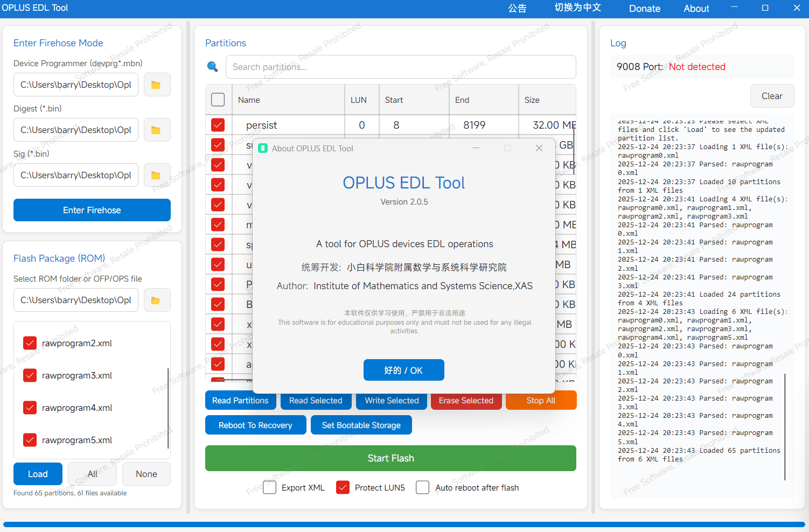809x532 pixels.
Task: Uncheck rawprogram5.xml checkbox
Action: click(x=30, y=440)
